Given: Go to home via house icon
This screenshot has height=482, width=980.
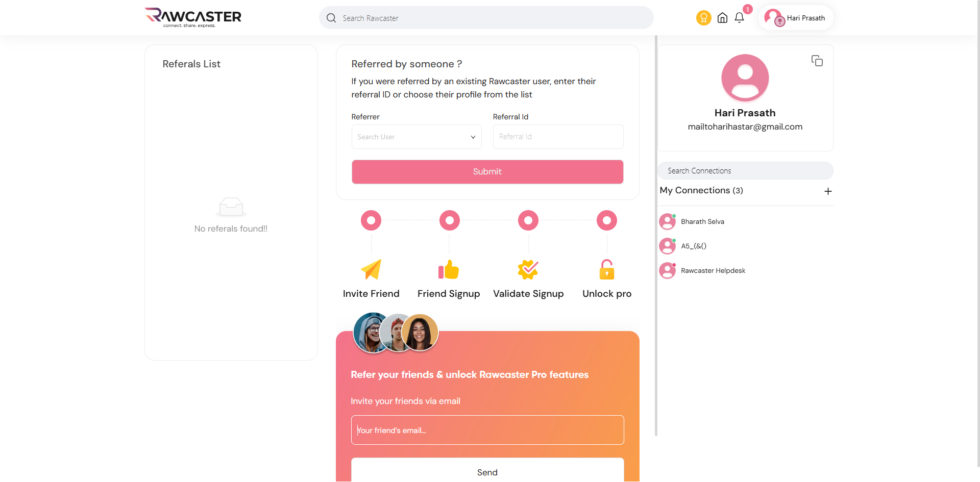Looking at the screenshot, I should (x=722, y=18).
